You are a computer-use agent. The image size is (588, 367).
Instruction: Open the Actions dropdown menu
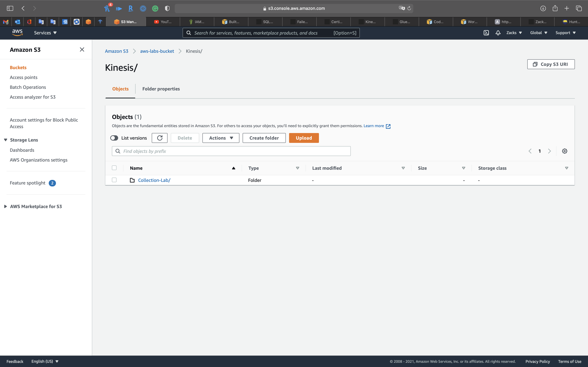(x=221, y=138)
